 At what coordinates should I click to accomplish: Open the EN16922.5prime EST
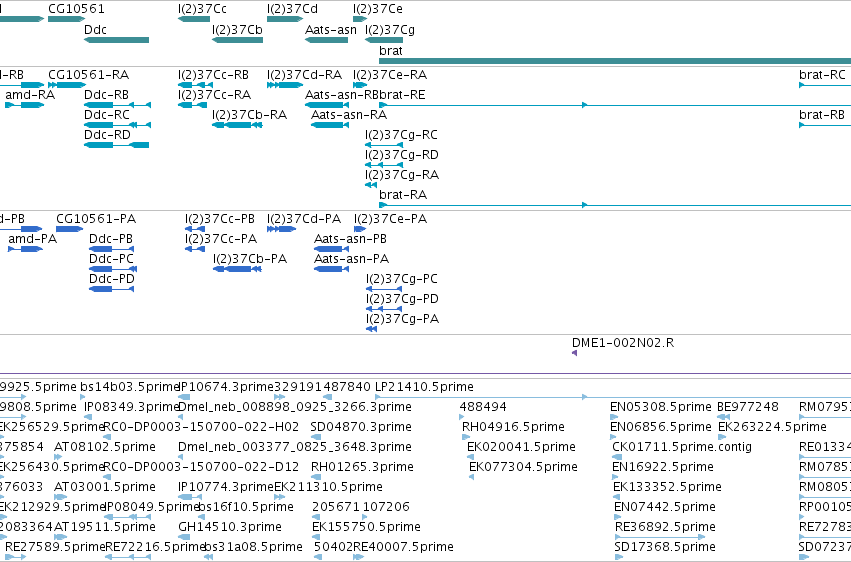(x=616, y=478)
